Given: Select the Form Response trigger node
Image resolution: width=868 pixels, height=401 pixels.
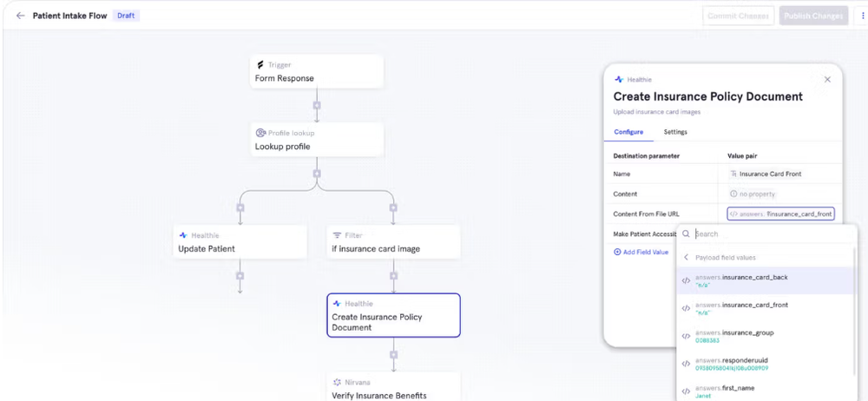Looking at the screenshot, I should 317,71.
